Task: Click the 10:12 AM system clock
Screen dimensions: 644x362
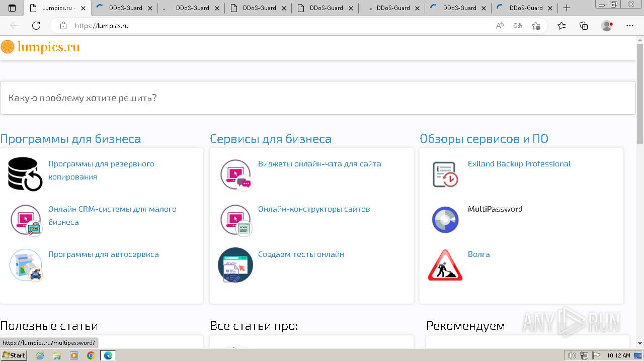Action: pos(618,355)
